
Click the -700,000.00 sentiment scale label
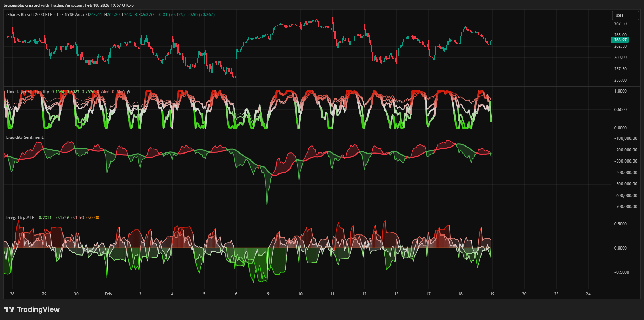625,207
